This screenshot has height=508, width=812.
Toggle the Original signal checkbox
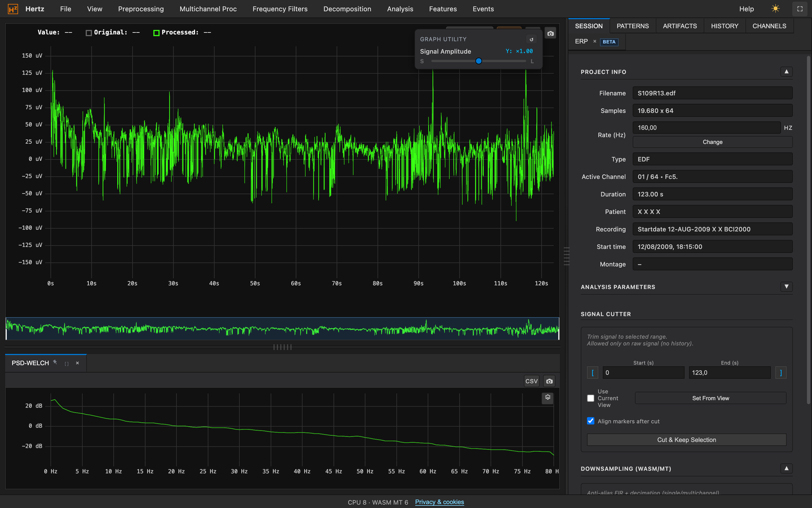tap(89, 33)
